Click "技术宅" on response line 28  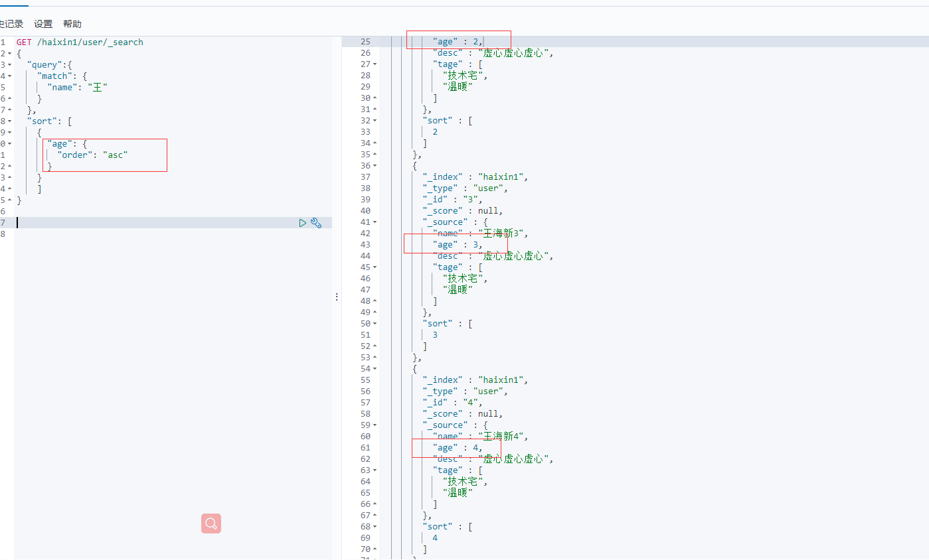pyautogui.click(x=465, y=76)
